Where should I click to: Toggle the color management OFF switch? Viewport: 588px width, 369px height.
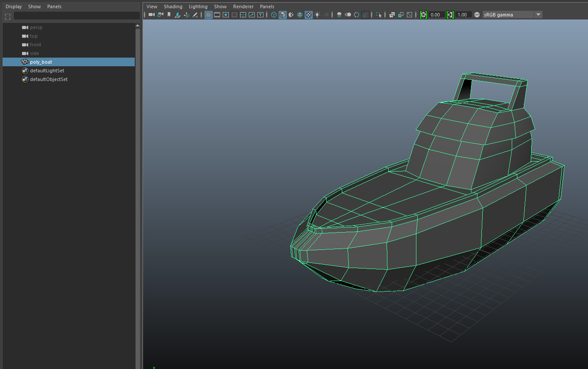[x=477, y=15]
